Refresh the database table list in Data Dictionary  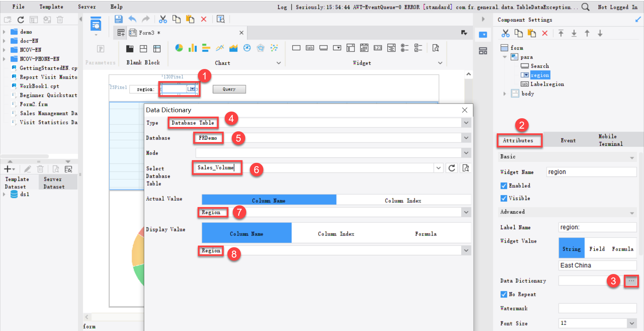point(452,168)
